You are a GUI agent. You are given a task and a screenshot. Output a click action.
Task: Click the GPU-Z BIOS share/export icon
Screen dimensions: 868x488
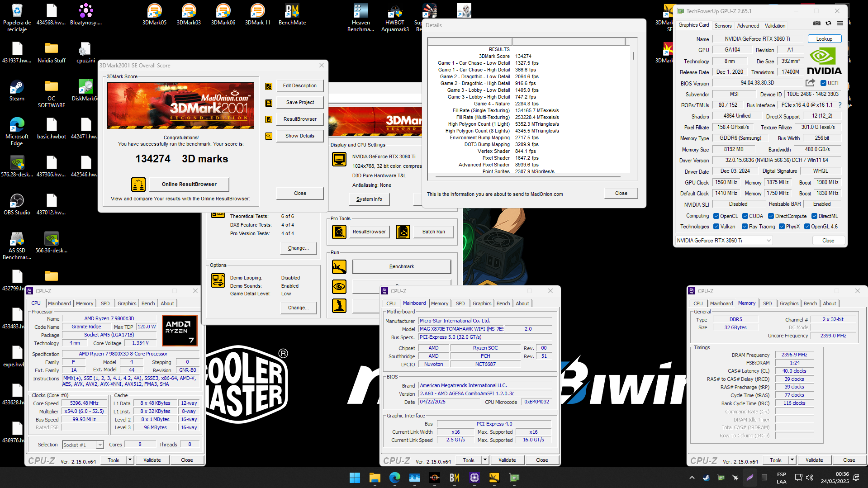(810, 83)
